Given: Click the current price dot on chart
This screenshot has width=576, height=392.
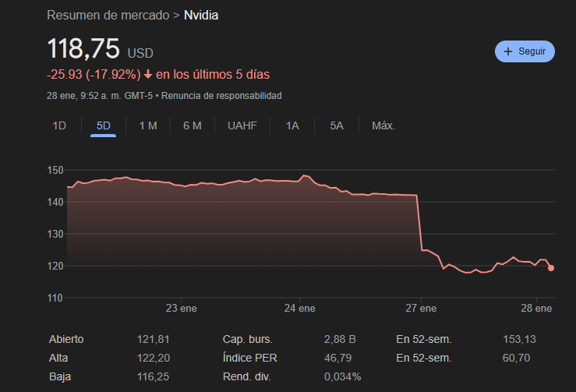Looking at the screenshot, I should 550,268.
